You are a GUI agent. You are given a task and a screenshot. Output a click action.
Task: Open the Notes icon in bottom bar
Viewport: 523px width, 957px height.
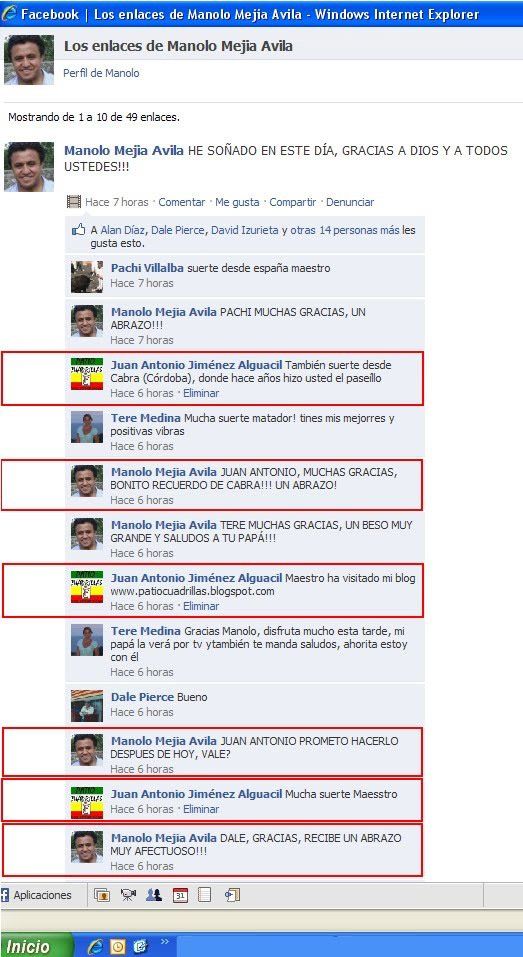point(204,895)
